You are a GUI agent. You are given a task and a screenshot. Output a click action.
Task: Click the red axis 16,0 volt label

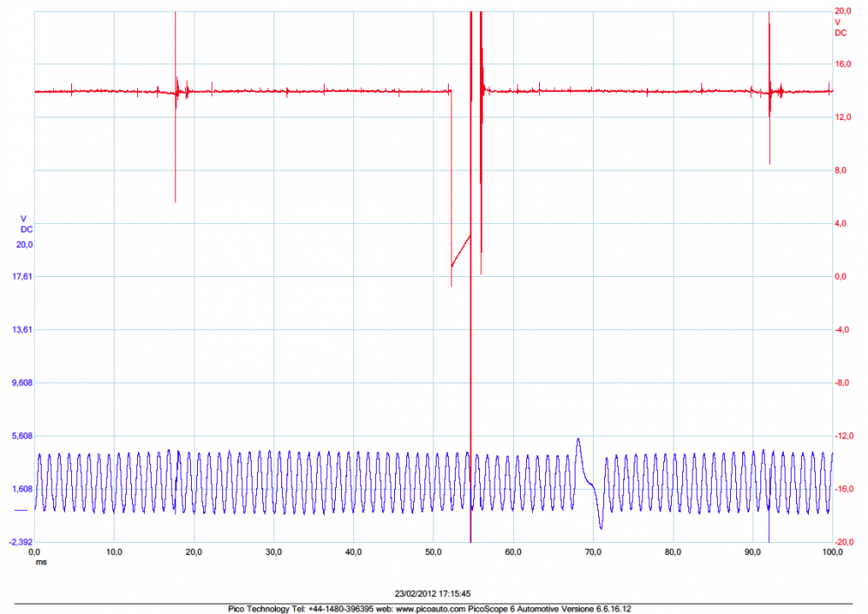pyautogui.click(x=842, y=64)
